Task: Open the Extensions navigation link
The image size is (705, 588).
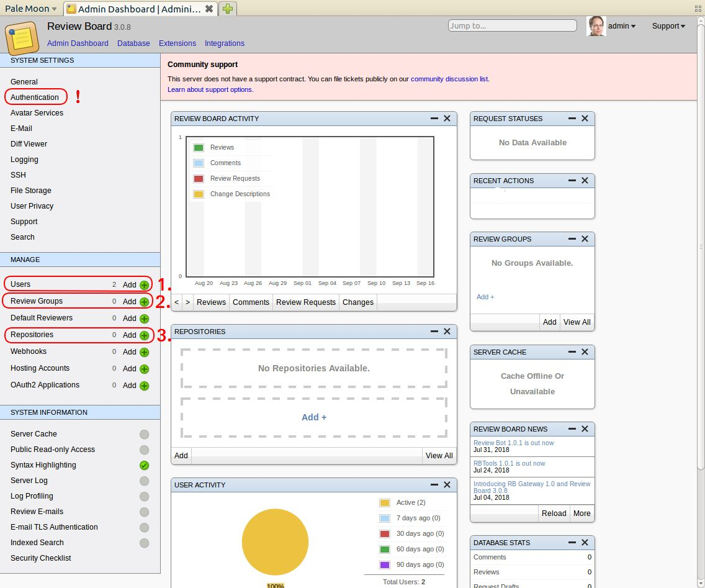Action: tap(177, 43)
